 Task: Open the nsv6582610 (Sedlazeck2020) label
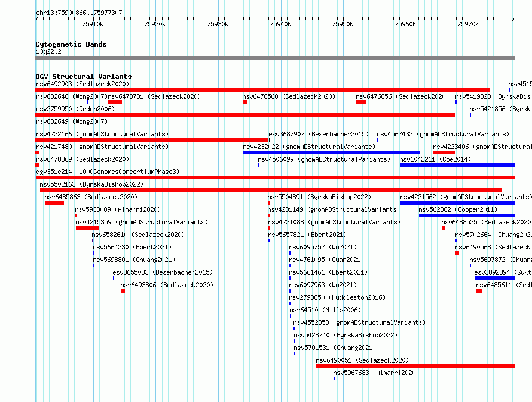coord(138,234)
